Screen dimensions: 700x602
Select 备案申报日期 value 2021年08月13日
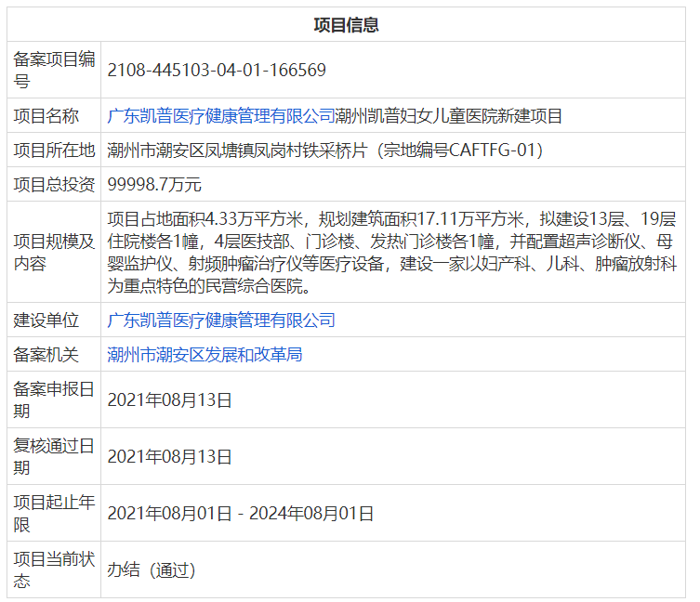(x=169, y=399)
